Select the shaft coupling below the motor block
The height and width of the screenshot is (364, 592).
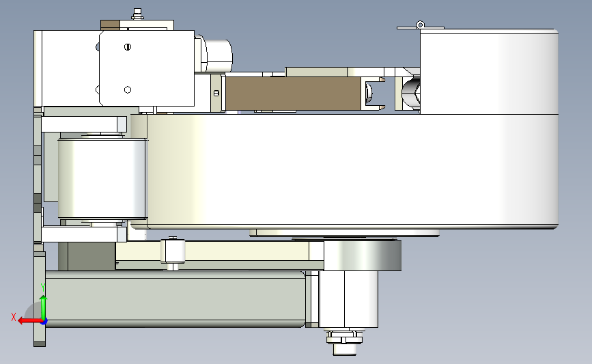[344, 342]
